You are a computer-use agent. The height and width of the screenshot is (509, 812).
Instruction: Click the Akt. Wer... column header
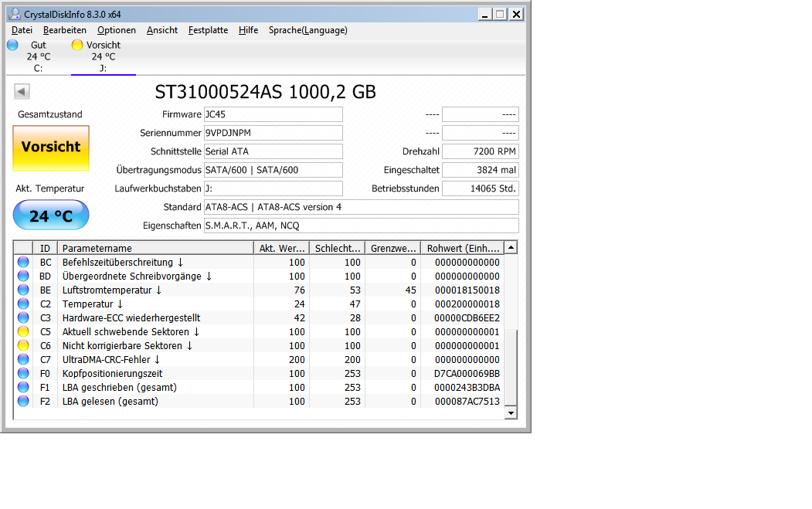tap(282, 248)
